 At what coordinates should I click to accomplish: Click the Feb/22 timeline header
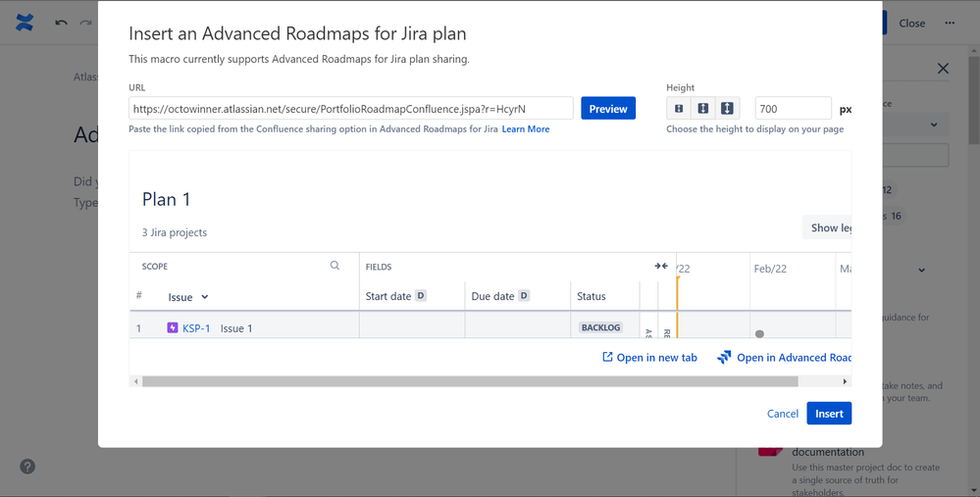tap(770, 269)
